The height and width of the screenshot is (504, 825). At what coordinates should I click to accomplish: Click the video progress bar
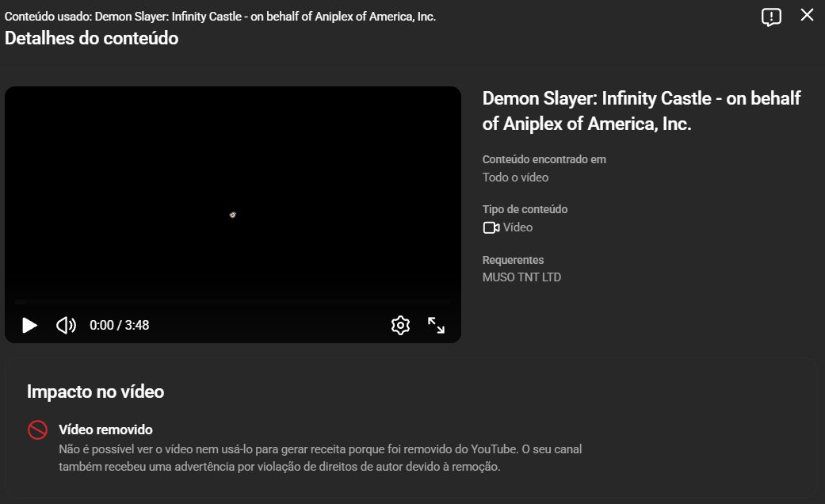(x=232, y=302)
